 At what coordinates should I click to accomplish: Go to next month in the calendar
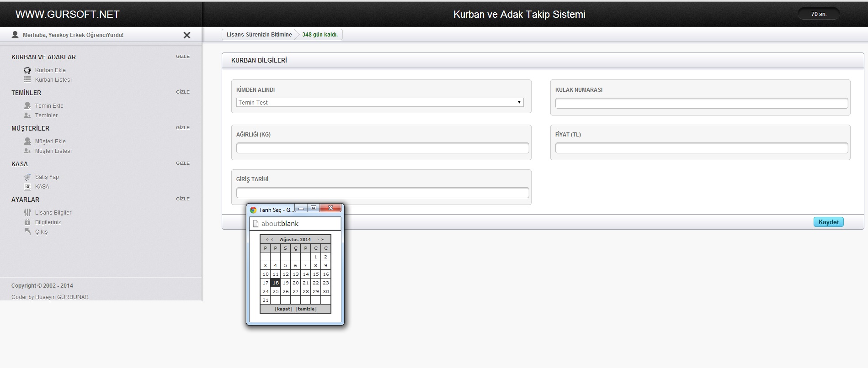tap(318, 239)
